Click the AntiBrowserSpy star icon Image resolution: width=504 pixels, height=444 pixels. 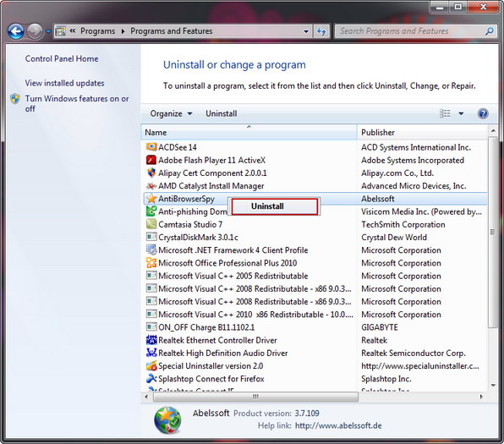(x=151, y=199)
